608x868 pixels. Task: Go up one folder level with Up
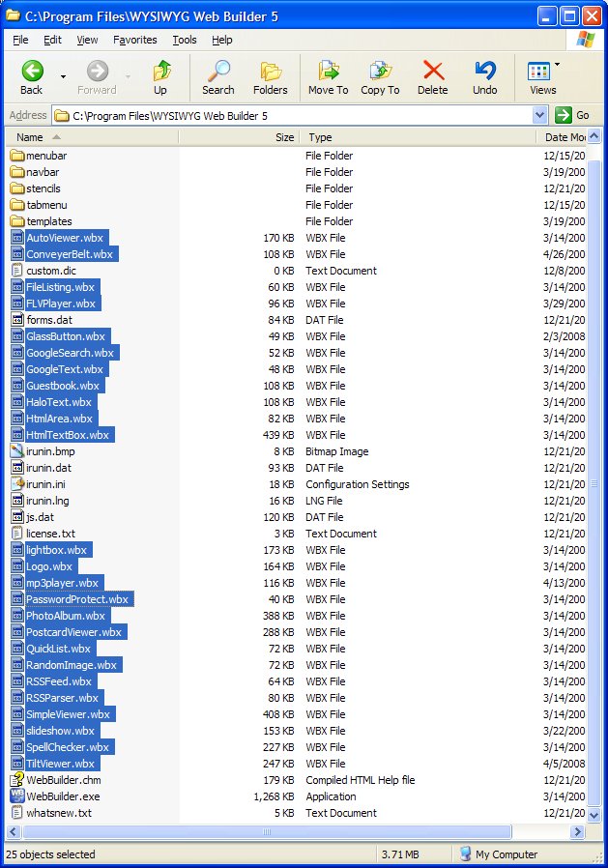160,77
